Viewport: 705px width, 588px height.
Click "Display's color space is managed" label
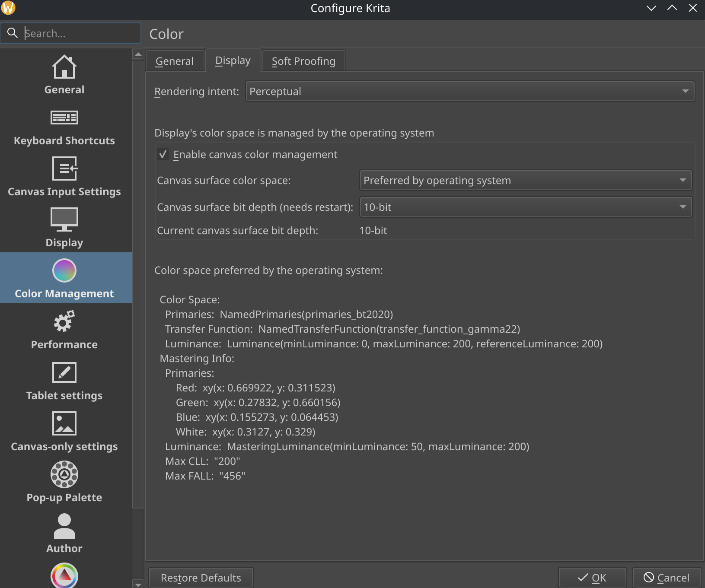pos(294,133)
